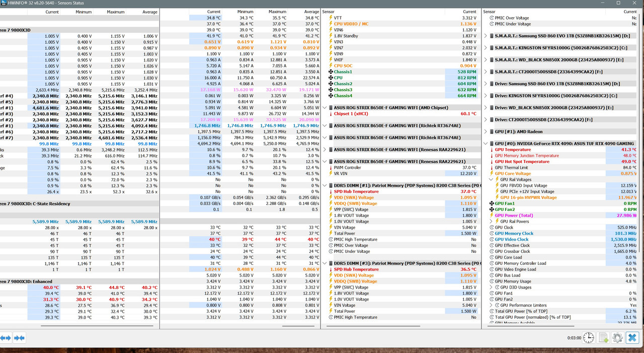Viewport: 644px width, 353px height.
Task: Expand the GPU Performance Limiters group
Action: tap(492, 305)
